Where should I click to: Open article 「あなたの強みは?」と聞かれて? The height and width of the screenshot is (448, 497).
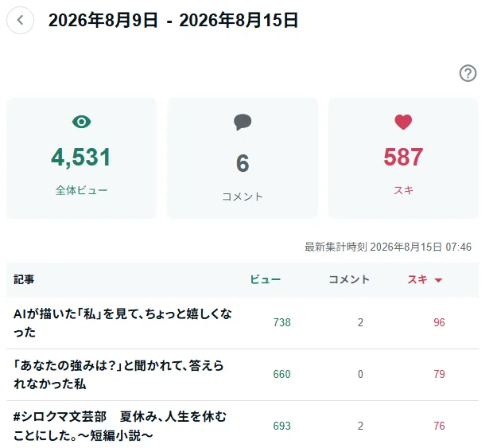(x=118, y=375)
